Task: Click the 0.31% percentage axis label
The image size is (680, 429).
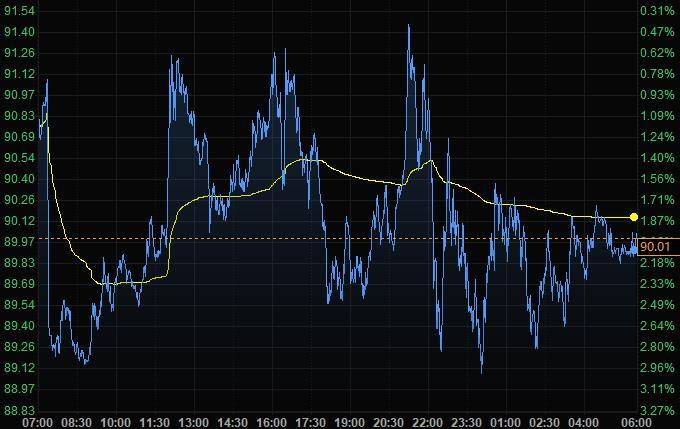Action: point(655,10)
